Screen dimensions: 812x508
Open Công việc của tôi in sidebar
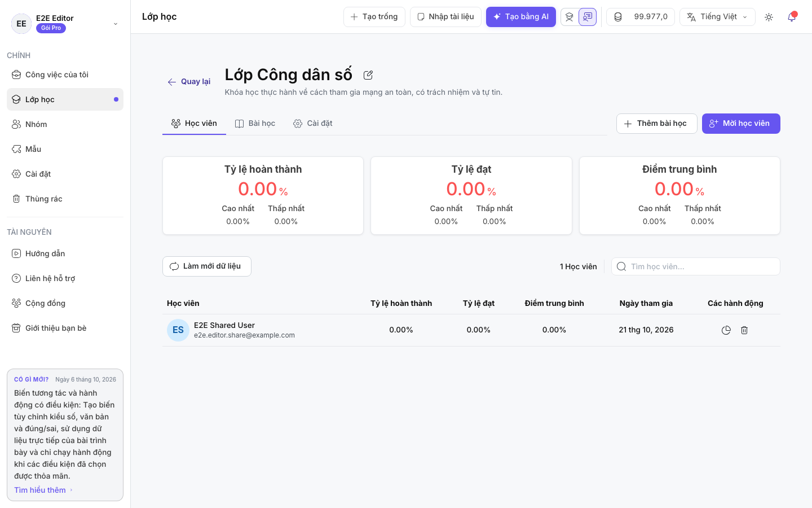(x=65, y=75)
